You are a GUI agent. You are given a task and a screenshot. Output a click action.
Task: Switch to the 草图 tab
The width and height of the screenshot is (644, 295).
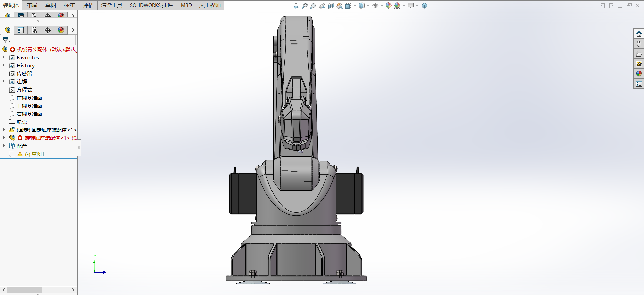tap(51, 5)
